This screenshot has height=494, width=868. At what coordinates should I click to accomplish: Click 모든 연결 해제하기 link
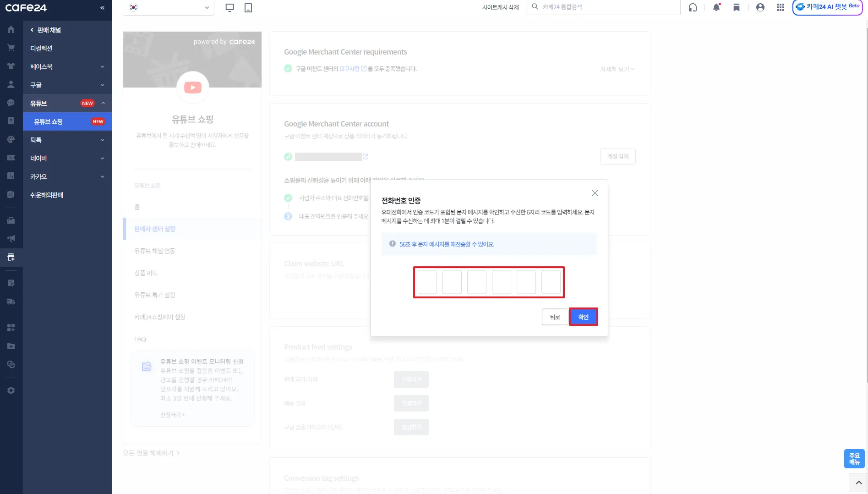click(151, 453)
